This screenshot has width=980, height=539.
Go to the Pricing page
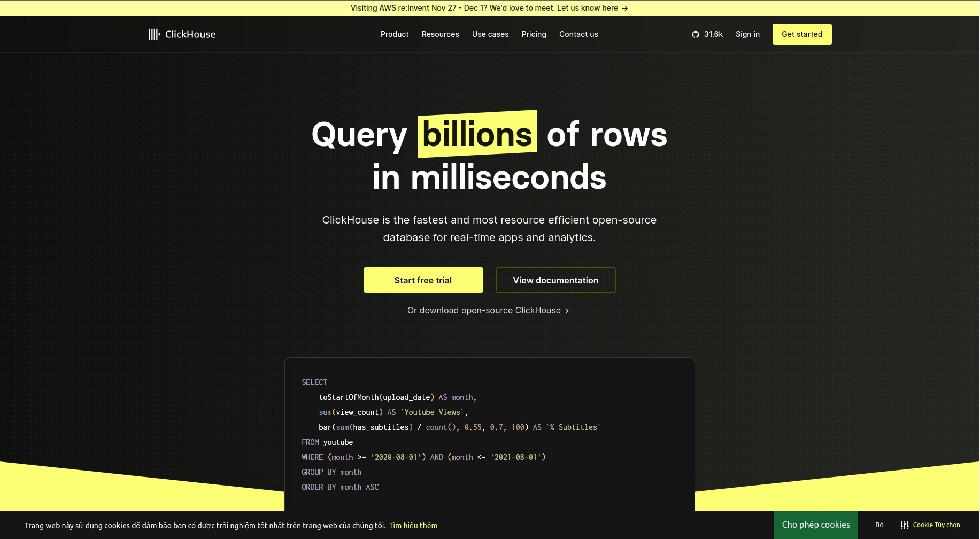click(534, 34)
